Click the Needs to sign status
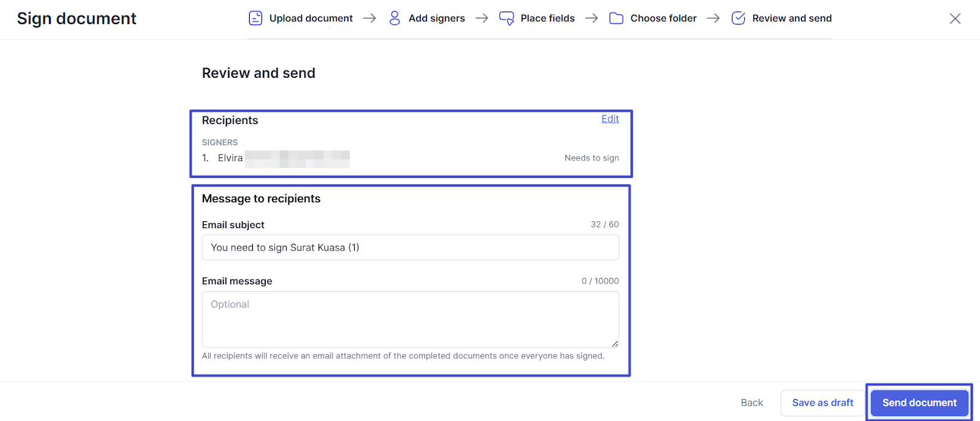The width and height of the screenshot is (980, 421). pyautogui.click(x=592, y=158)
